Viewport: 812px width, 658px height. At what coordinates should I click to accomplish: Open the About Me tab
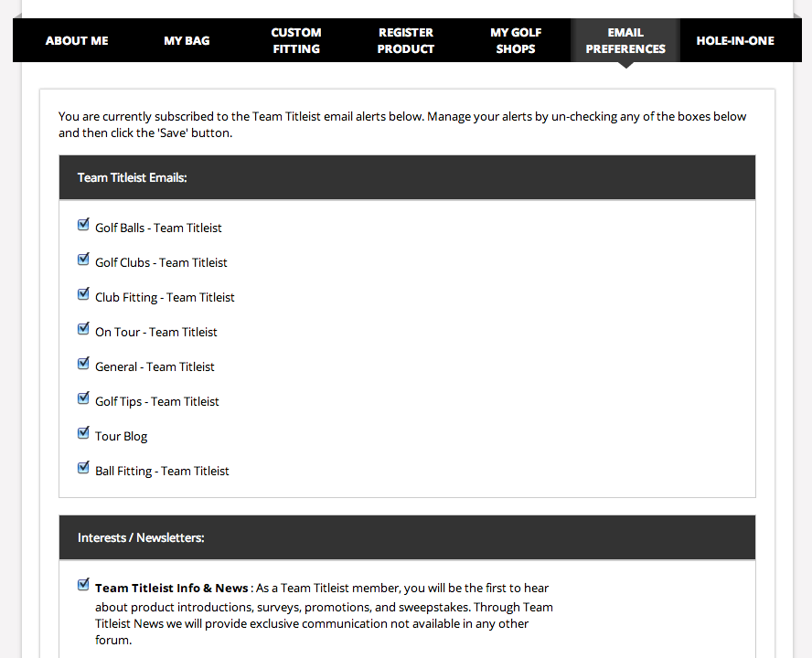tap(77, 40)
